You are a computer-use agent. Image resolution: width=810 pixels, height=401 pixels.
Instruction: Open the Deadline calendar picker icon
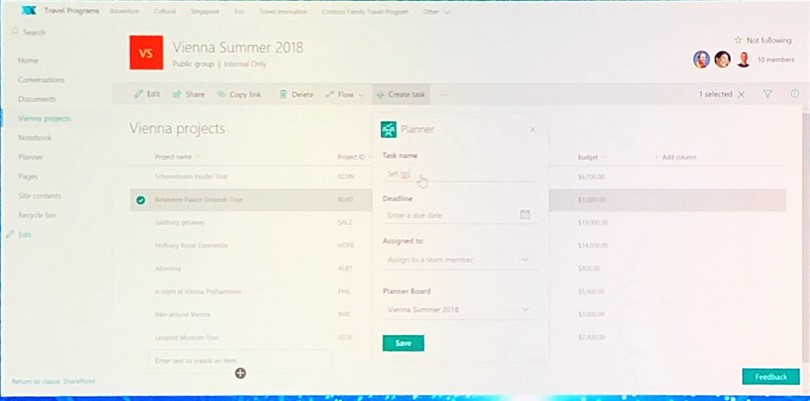point(525,214)
